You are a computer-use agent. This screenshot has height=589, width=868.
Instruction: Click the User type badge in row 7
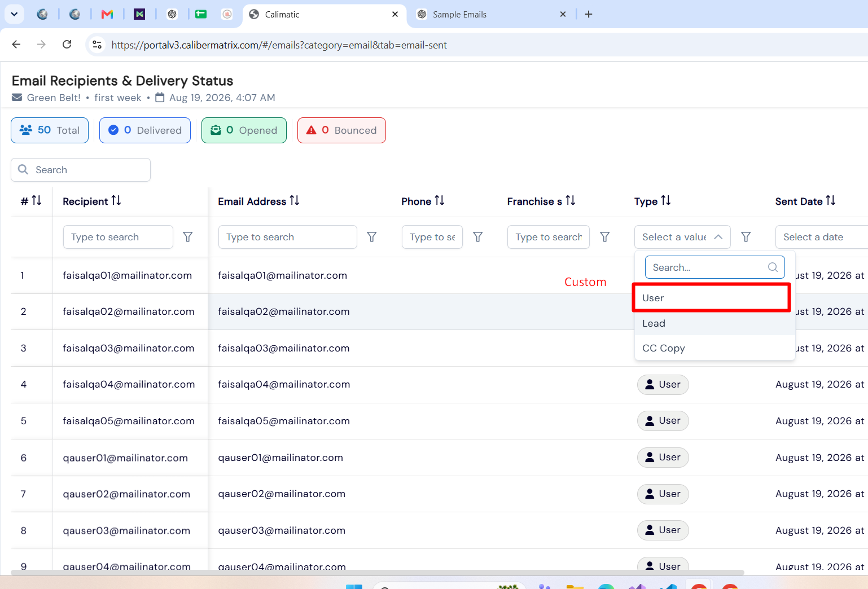click(663, 494)
